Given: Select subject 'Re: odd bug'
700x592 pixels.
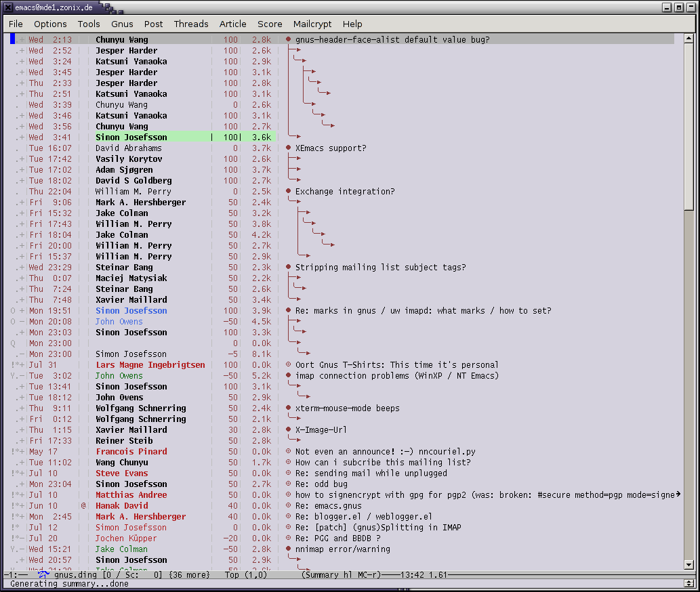Looking at the screenshot, I should coord(321,484).
